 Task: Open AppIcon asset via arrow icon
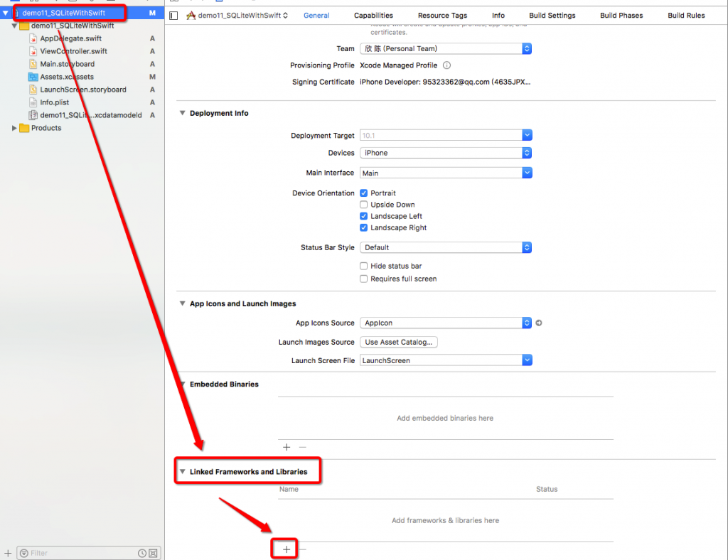[x=539, y=323]
